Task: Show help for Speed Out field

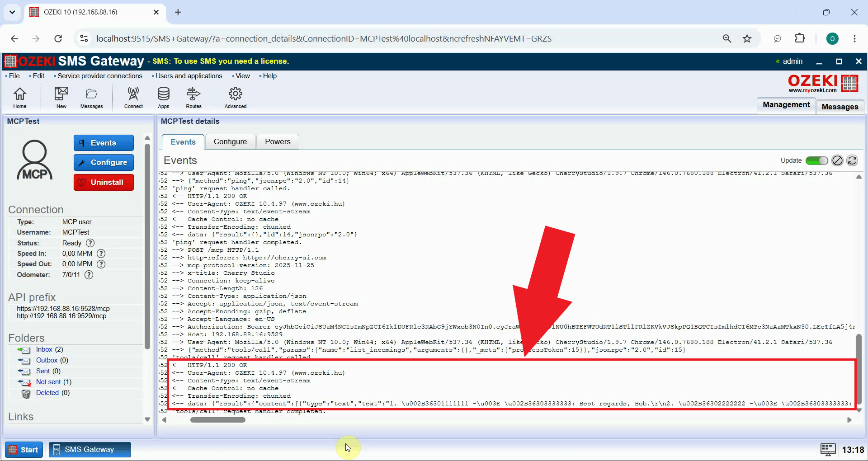Action: [x=101, y=264]
